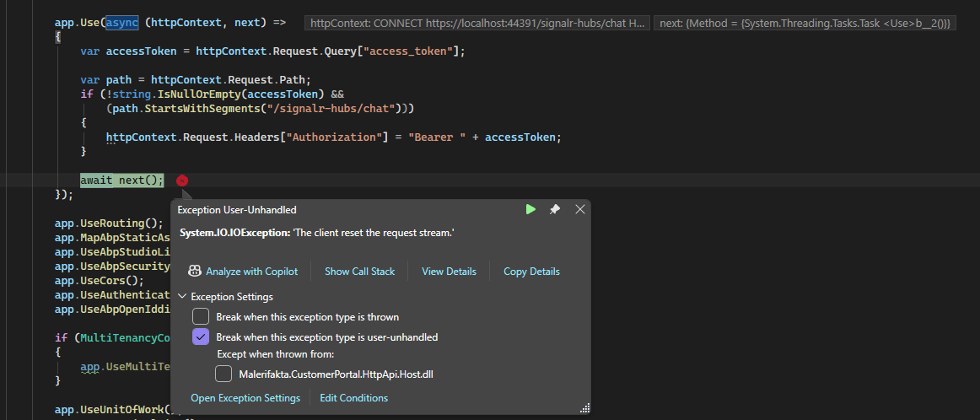This screenshot has height=420, width=980.
Task: Click the httpContext CONNECT data tip
Action: click(477, 24)
